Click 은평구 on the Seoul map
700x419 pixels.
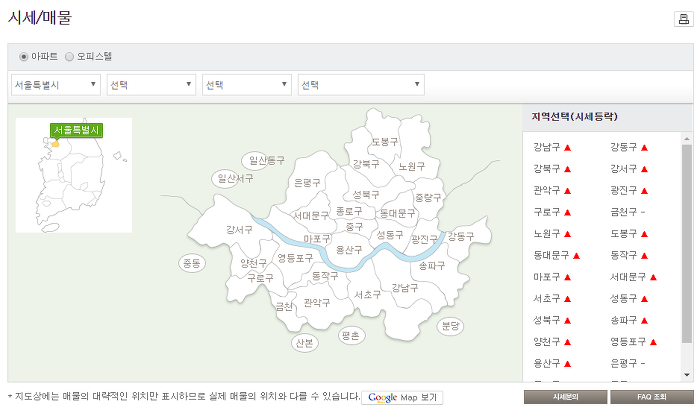307,183
